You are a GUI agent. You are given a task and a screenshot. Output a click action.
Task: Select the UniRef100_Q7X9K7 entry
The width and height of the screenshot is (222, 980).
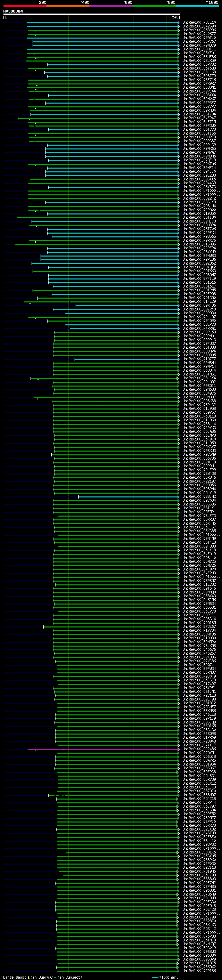[x=199, y=84]
